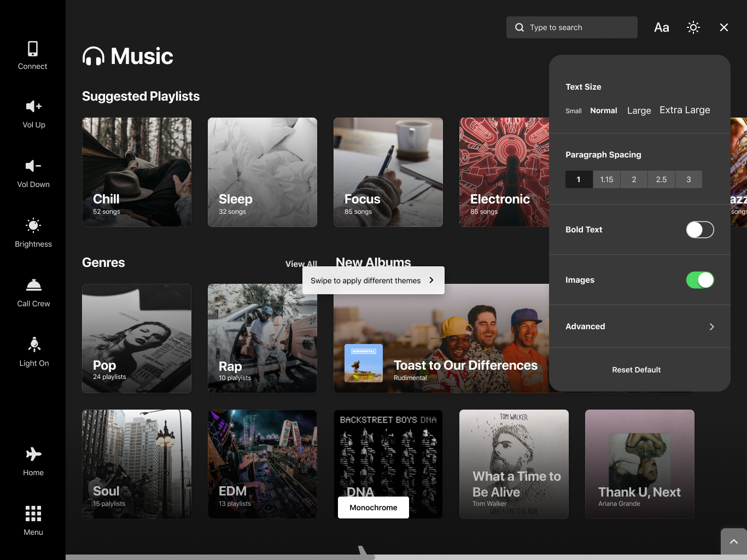This screenshot has width=747, height=560.
Task: Open the Brightness control icon
Action: coord(33,225)
